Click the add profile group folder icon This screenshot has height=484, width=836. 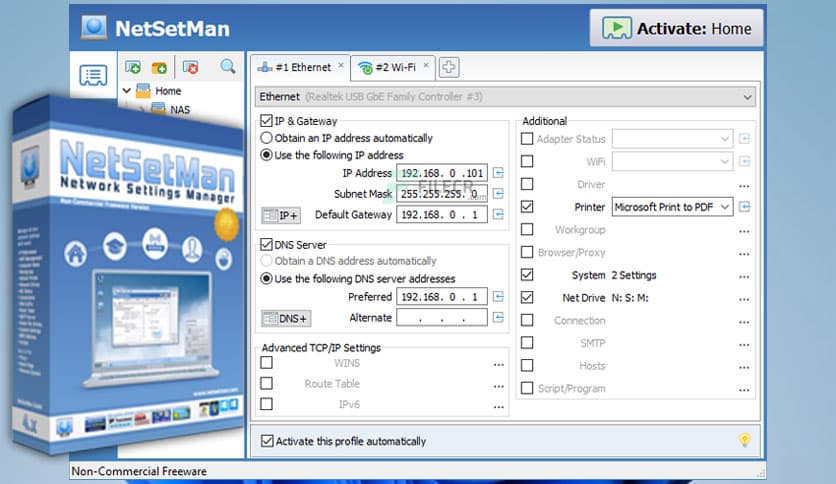coord(159,67)
